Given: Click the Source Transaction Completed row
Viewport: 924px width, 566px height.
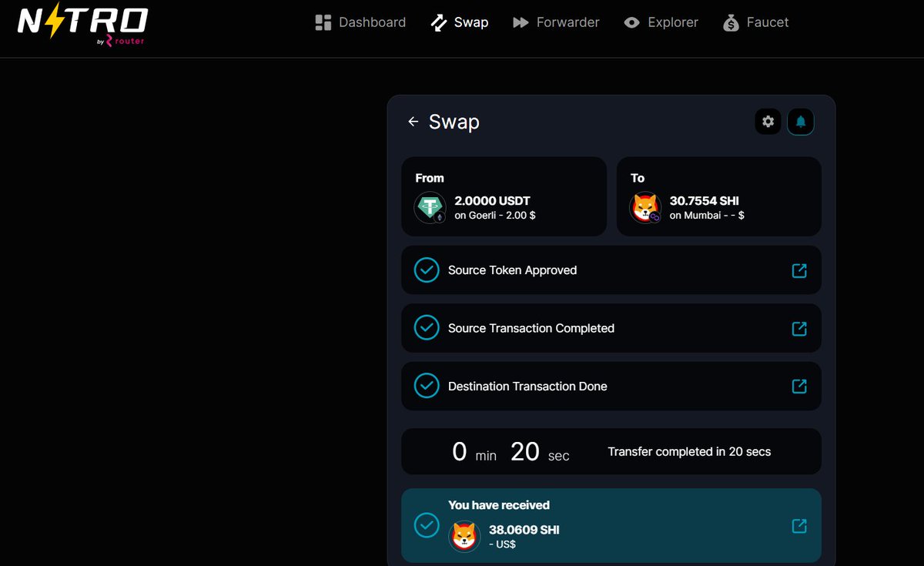Looking at the screenshot, I should (611, 328).
